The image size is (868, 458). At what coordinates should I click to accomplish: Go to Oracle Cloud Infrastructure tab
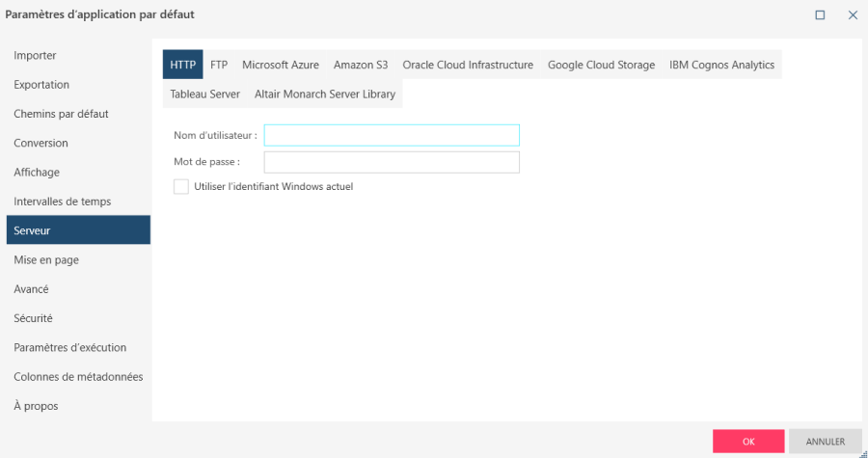(x=468, y=65)
